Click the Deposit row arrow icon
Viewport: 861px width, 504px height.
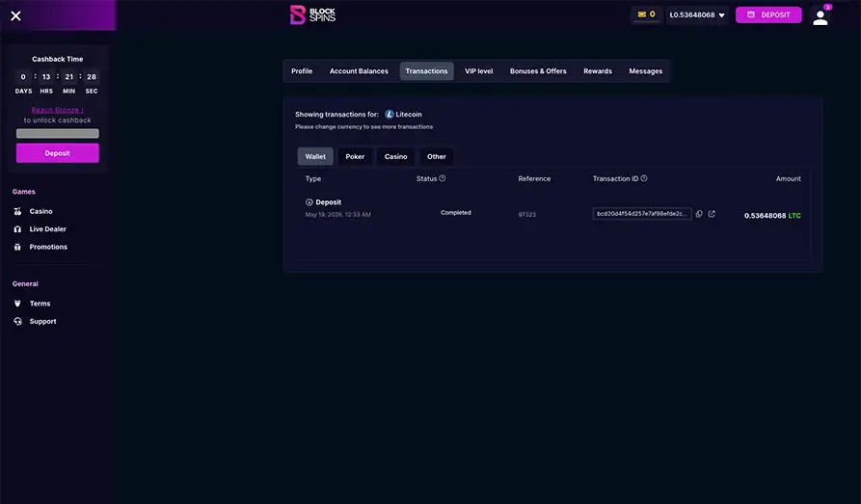309,202
